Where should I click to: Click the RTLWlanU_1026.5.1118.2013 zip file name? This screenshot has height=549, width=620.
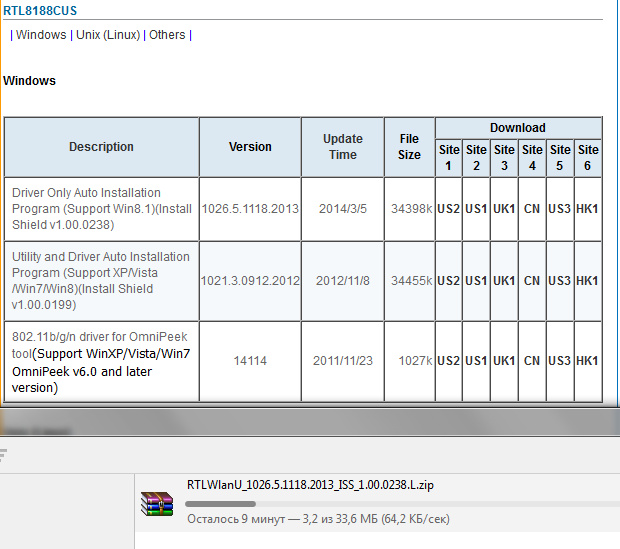pos(310,485)
